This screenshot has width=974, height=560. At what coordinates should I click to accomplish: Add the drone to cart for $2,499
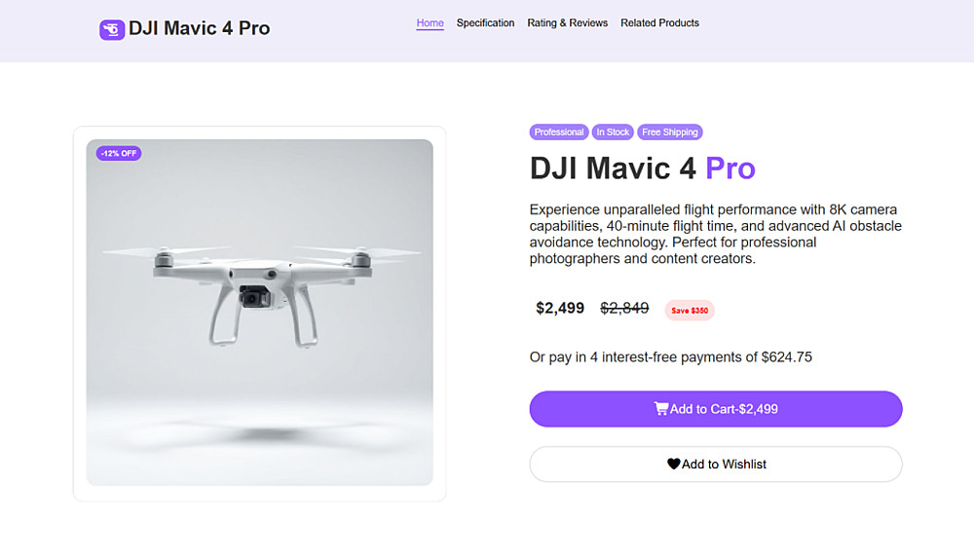coord(716,408)
